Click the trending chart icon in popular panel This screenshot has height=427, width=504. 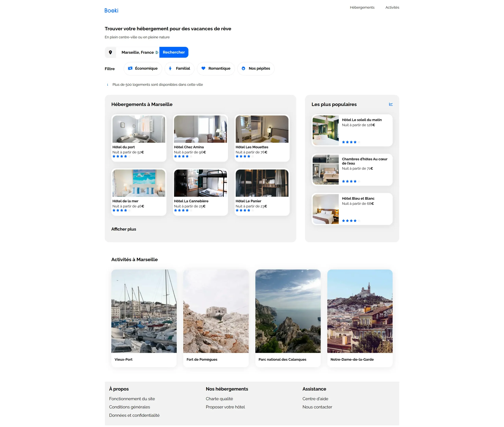(391, 104)
